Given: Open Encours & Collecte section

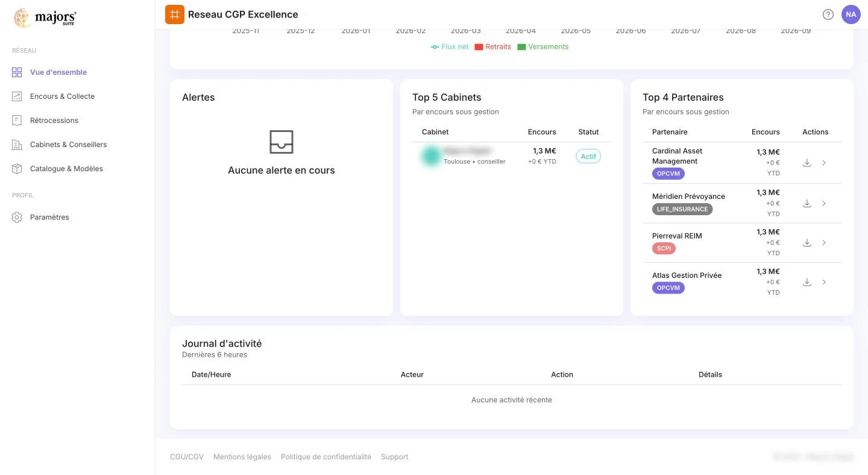Looking at the screenshot, I should click(62, 96).
